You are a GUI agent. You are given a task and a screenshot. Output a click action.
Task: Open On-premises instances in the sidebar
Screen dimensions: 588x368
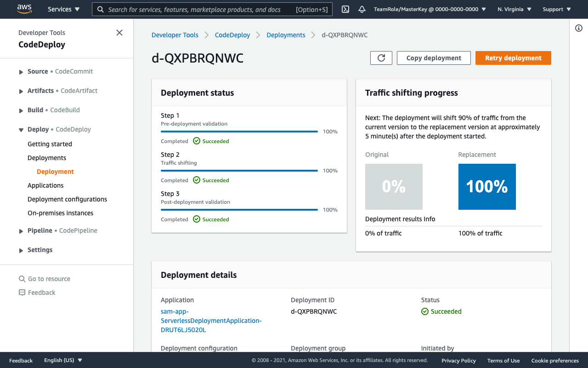(x=60, y=213)
